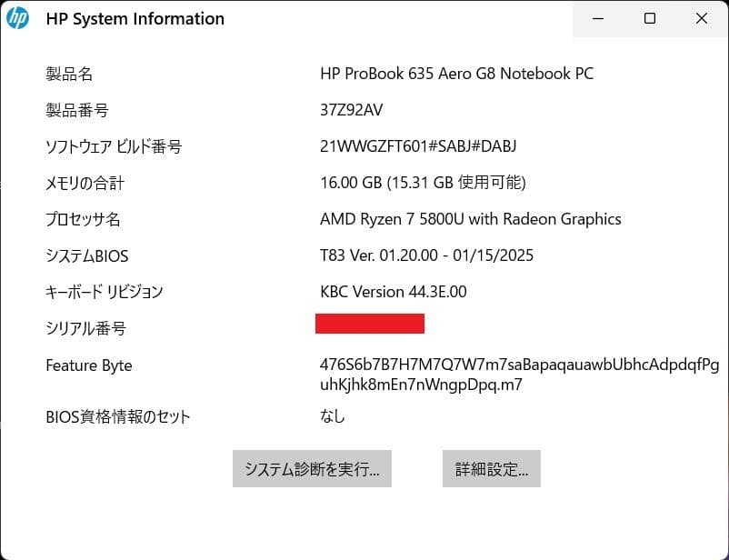The height and width of the screenshot is (560, 729).
Task: Run system diagnostics via システム診断を実行 button
Action: click(312, 468)
